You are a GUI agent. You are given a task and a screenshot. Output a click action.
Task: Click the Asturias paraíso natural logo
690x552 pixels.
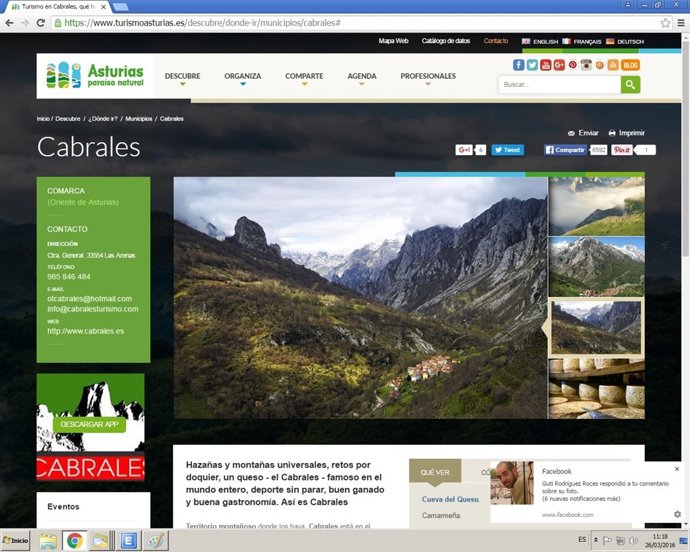[95, 75]
